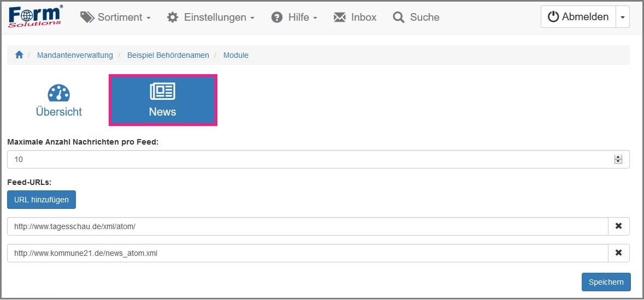The width and height of the screenshot is (644, 300).
Task: Go to Mandantenverwaltung breadcrumb link
Action: click(x=75, y=55)
